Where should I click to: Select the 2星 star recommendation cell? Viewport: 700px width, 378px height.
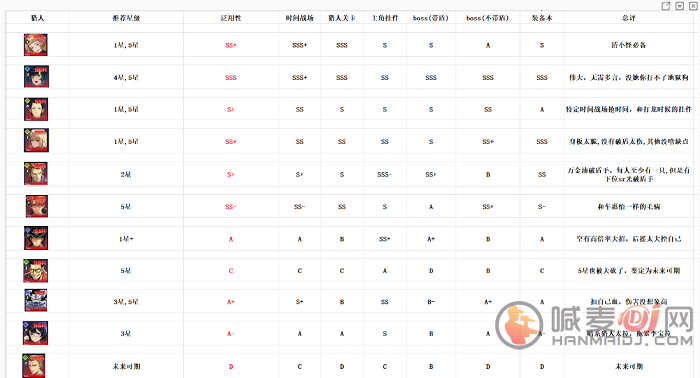click(x=126, y=174)
